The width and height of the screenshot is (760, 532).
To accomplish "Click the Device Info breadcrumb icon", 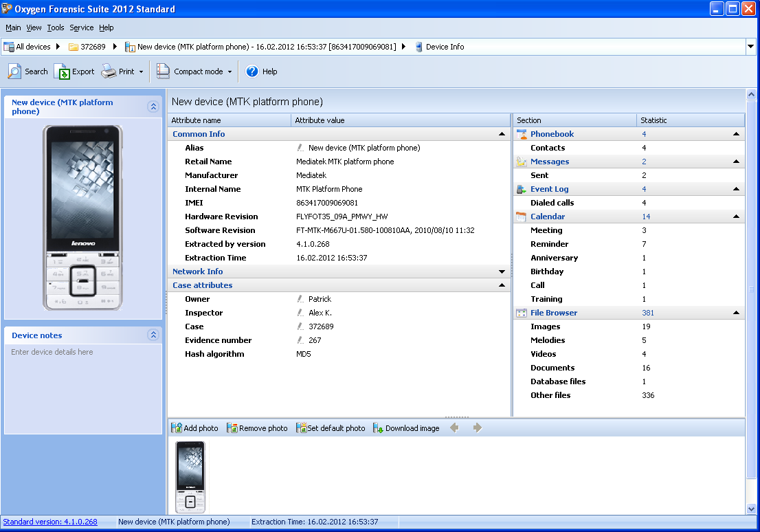I will 418,47.
